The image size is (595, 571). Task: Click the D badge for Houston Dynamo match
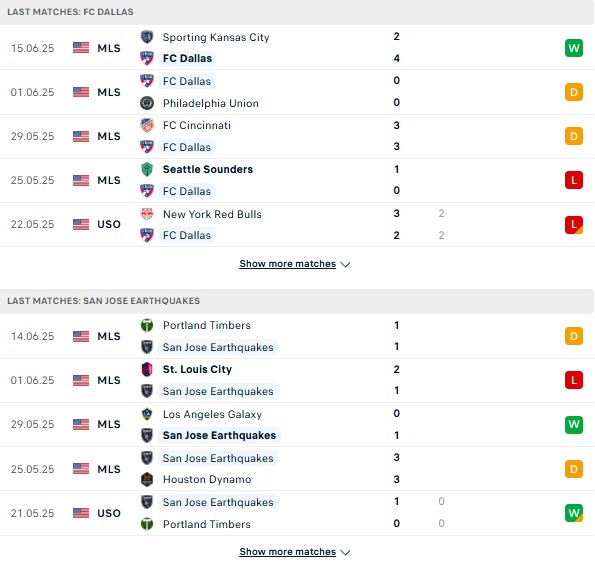(573, 469)
